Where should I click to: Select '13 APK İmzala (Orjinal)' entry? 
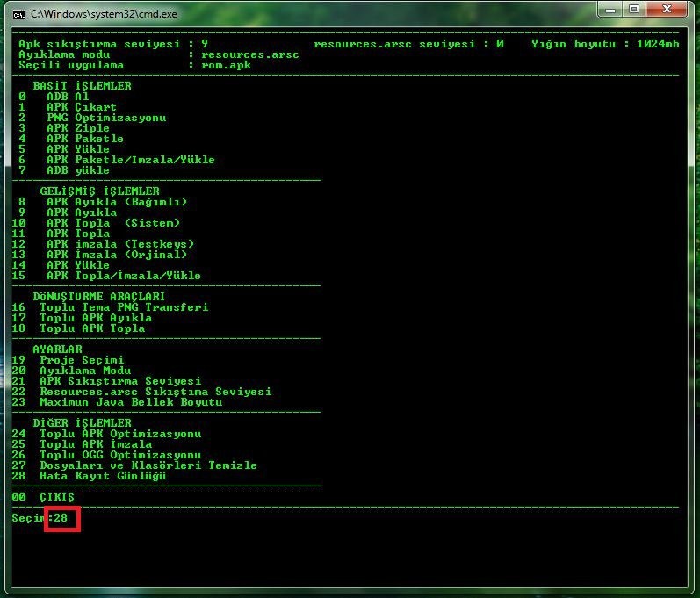click(99, 255)
